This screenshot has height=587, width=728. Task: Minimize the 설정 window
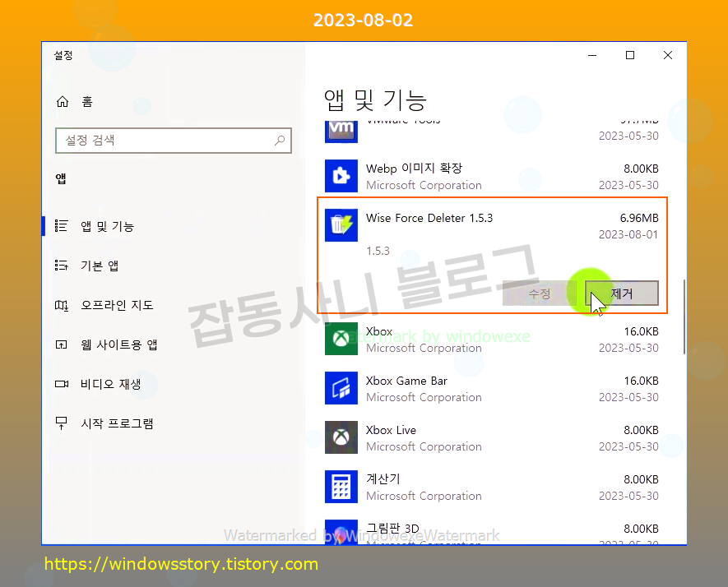(x=592, y=55)
